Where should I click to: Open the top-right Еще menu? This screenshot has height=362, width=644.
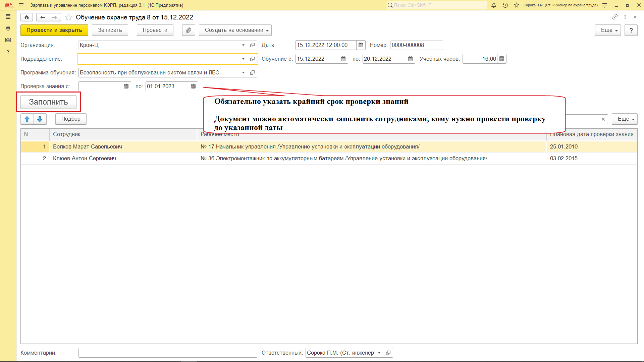[x=608, y=30]
